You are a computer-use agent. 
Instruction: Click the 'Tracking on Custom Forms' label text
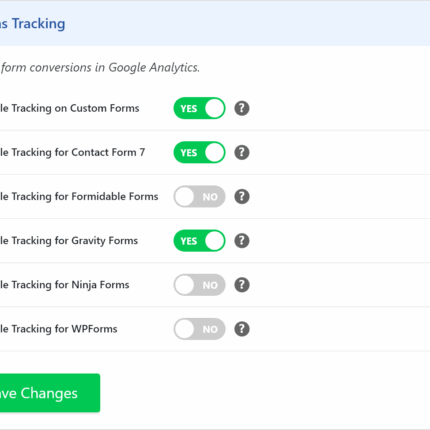click(75, 108)
